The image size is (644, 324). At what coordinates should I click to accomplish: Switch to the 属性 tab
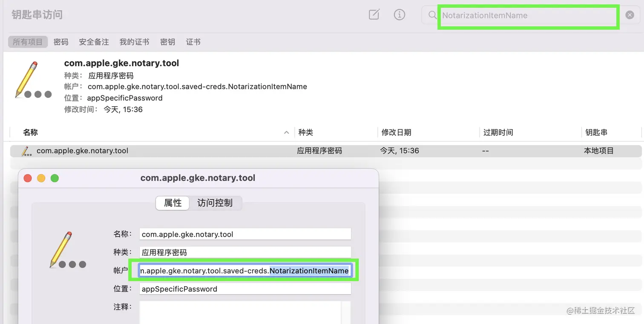(172, 203)
